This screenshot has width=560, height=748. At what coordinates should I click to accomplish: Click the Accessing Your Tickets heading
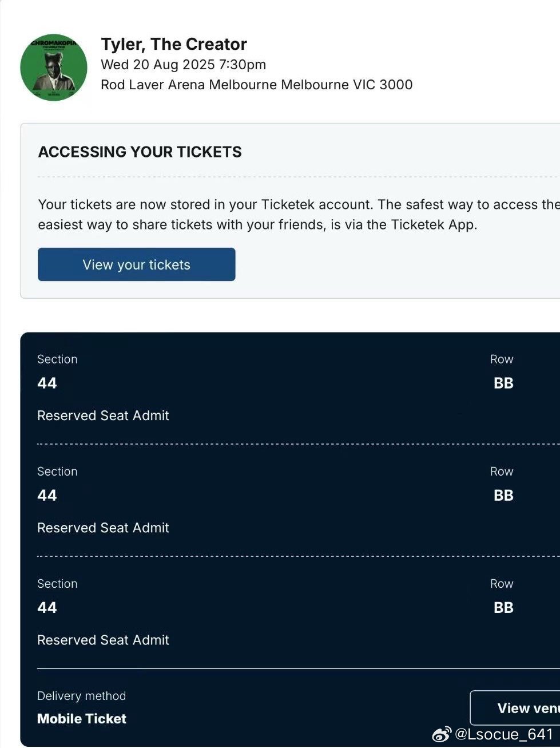(x=140, y=152)
